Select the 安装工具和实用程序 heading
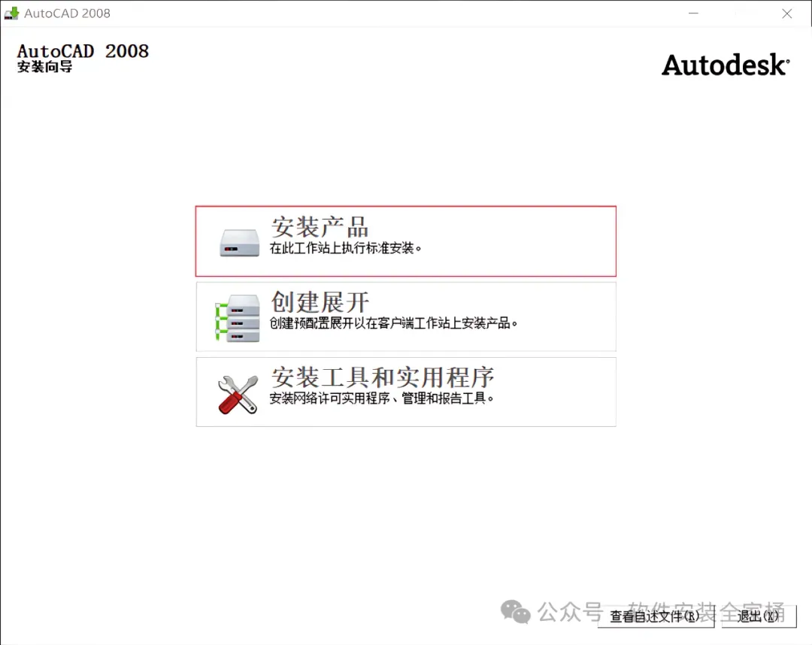812x645 pixels. [x=382, y=377]
